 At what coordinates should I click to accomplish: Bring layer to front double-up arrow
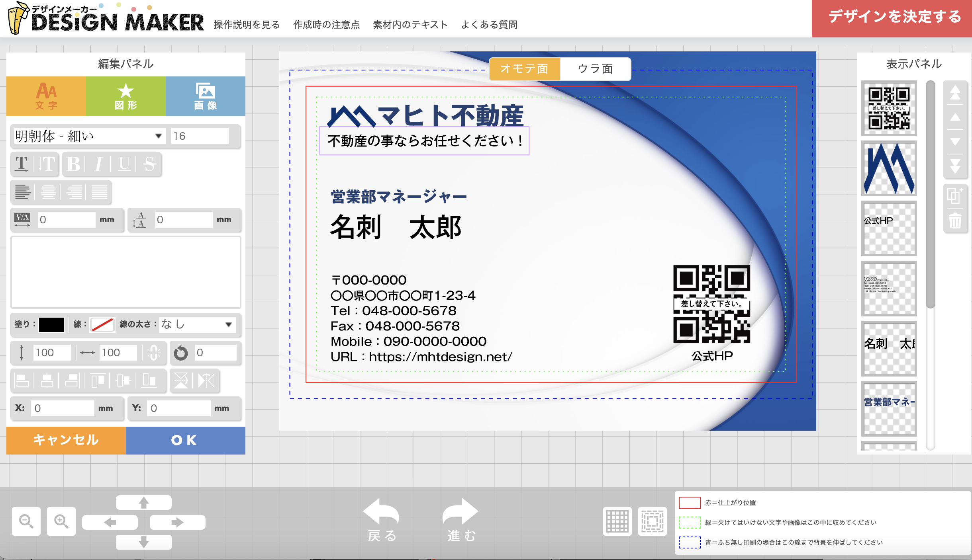[955, 93]
